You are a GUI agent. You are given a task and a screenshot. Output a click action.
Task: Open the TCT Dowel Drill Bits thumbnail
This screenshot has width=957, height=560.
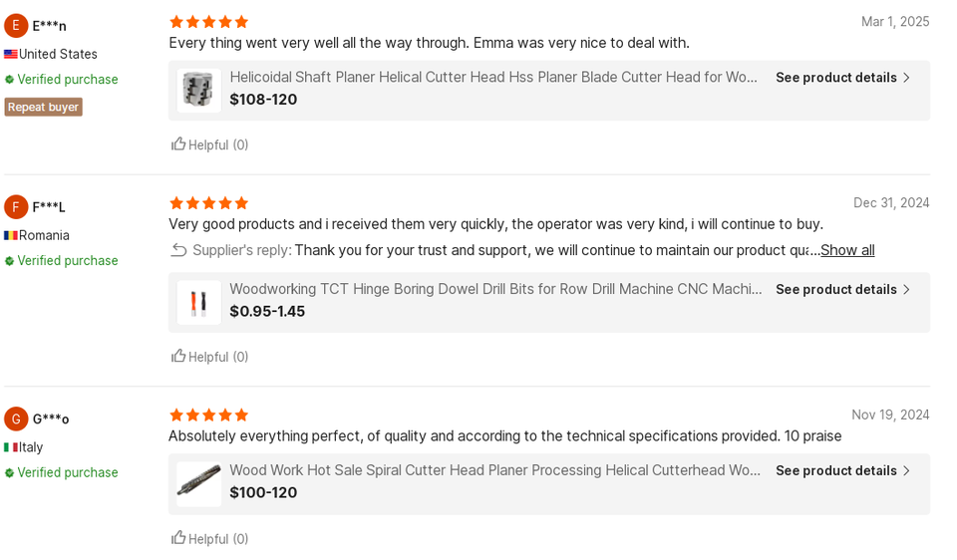[x=199, y=303]
